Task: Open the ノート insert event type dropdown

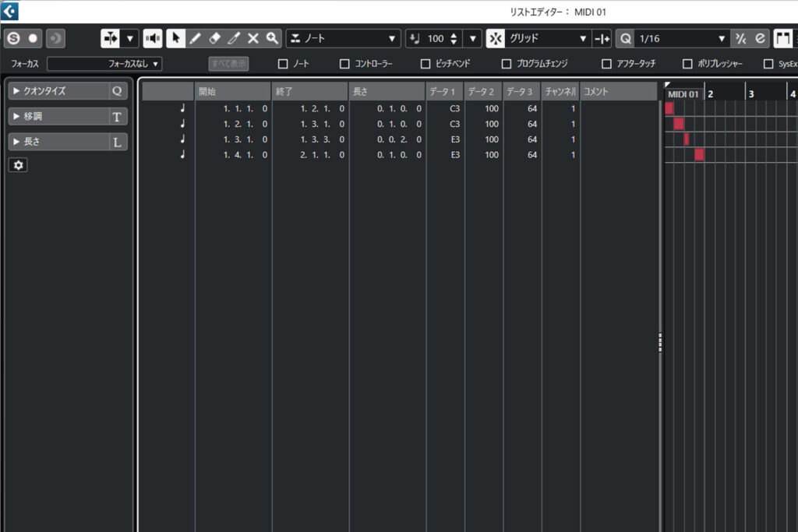Action: point(343,38)
